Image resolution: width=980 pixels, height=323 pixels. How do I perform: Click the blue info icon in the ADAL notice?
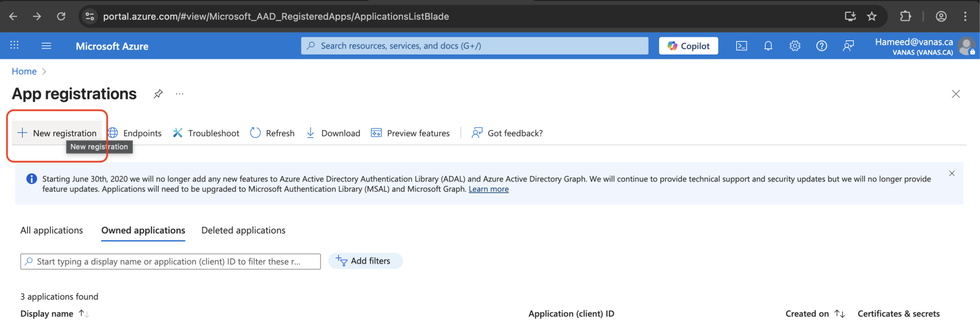click(31, 179)
